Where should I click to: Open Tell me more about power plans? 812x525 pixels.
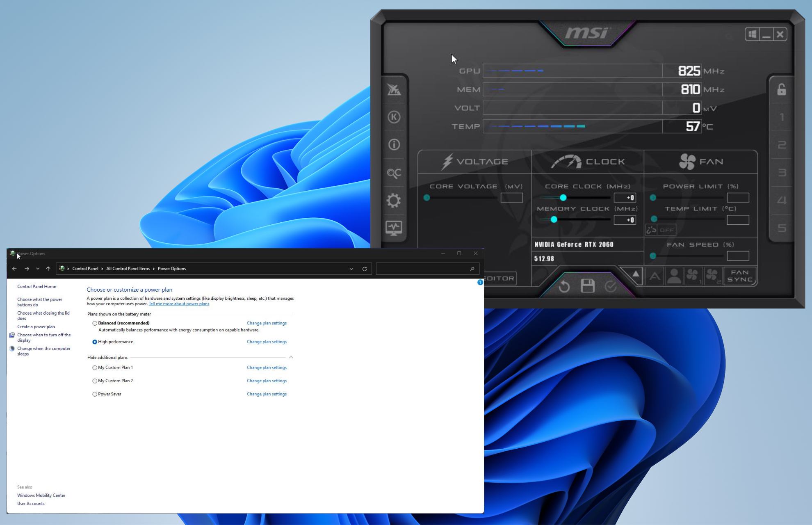tap(179, 304)
